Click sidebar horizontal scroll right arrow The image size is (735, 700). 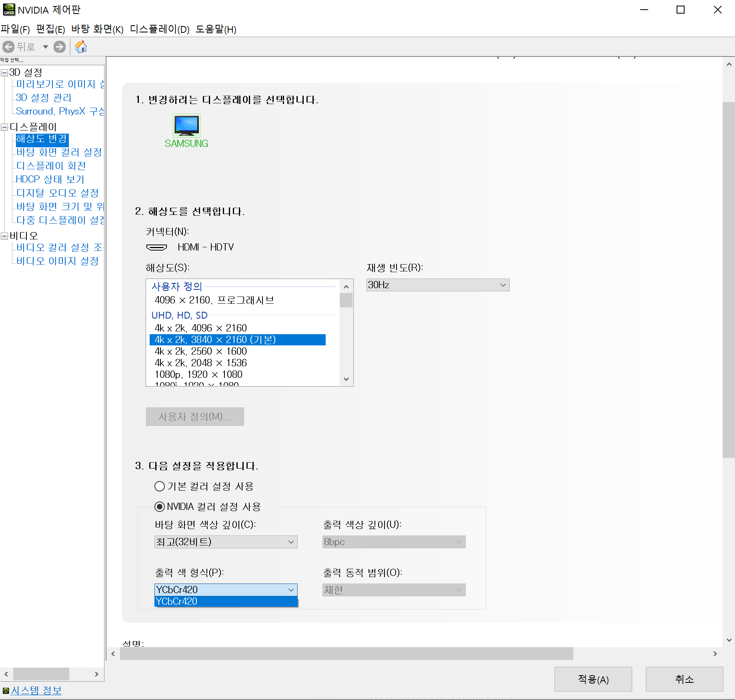96,674
